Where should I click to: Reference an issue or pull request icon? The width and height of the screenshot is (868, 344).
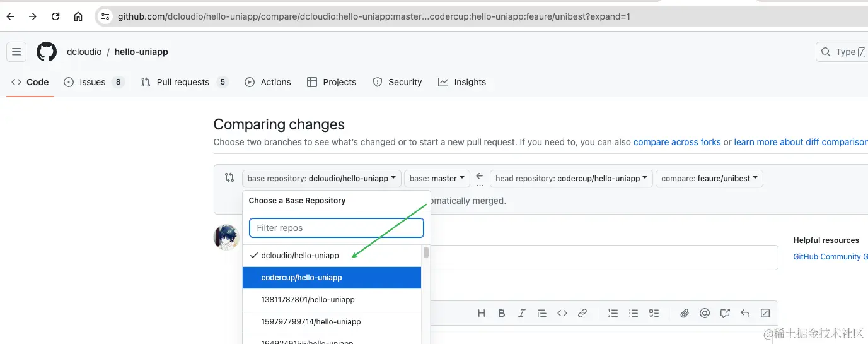(x=725, y=313)
